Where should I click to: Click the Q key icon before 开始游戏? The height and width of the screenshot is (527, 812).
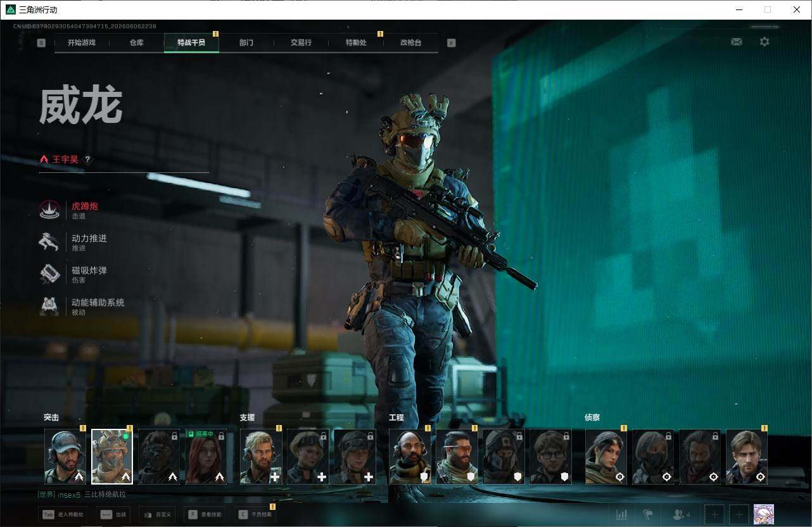click(x=41, y=43)
